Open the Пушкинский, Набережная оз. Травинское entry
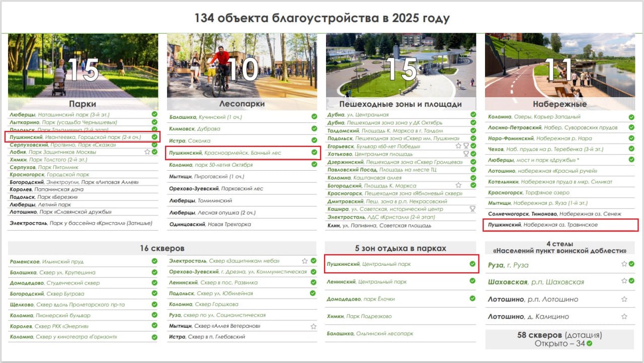This screenshot has height=363, width=644. pyautogui.click(x=542, y=225)
